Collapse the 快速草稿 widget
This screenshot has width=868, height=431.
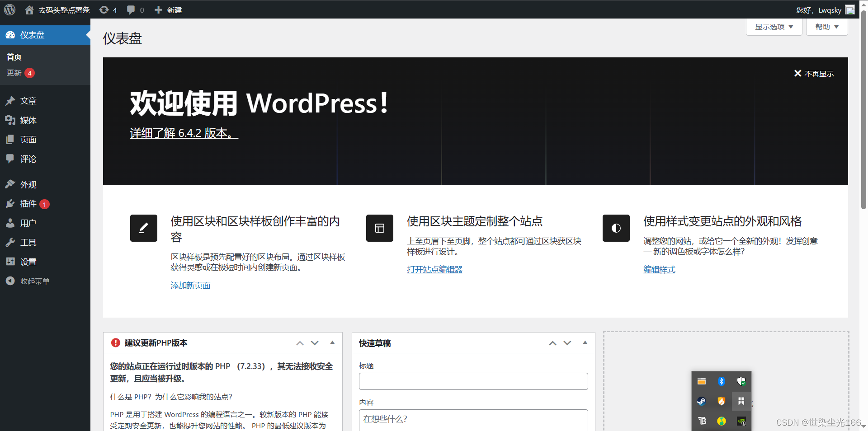585,343
